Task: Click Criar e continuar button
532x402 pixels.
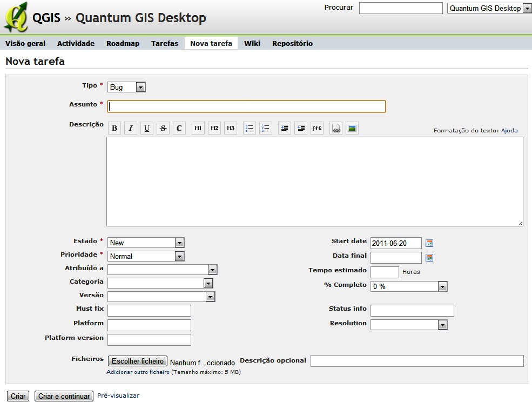Action: coord(64,396)
